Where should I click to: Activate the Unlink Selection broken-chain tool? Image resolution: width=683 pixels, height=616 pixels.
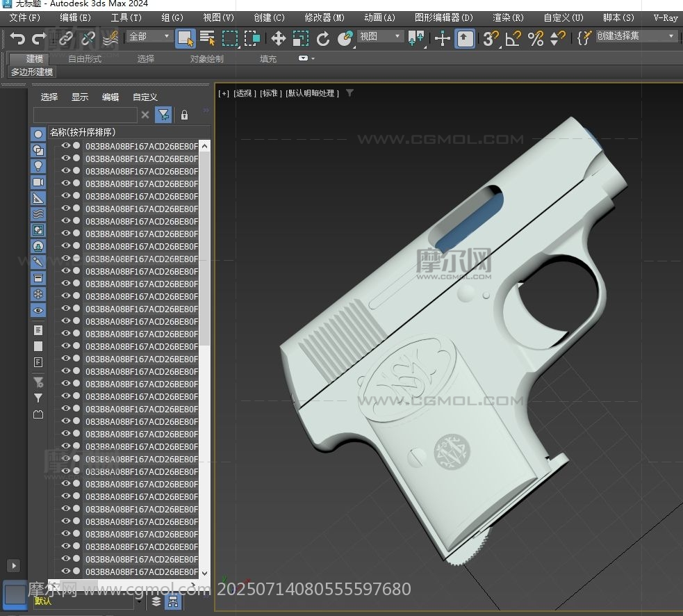click(x=88, y=38)
